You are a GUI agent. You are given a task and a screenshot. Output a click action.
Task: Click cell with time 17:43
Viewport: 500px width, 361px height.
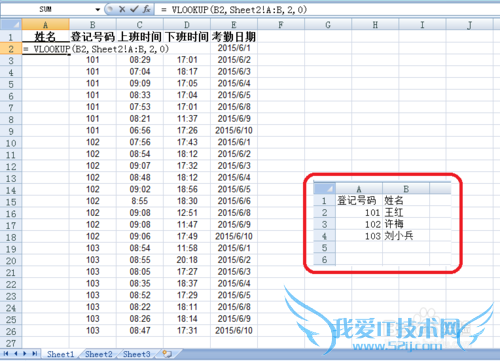(x=187, y=142)
